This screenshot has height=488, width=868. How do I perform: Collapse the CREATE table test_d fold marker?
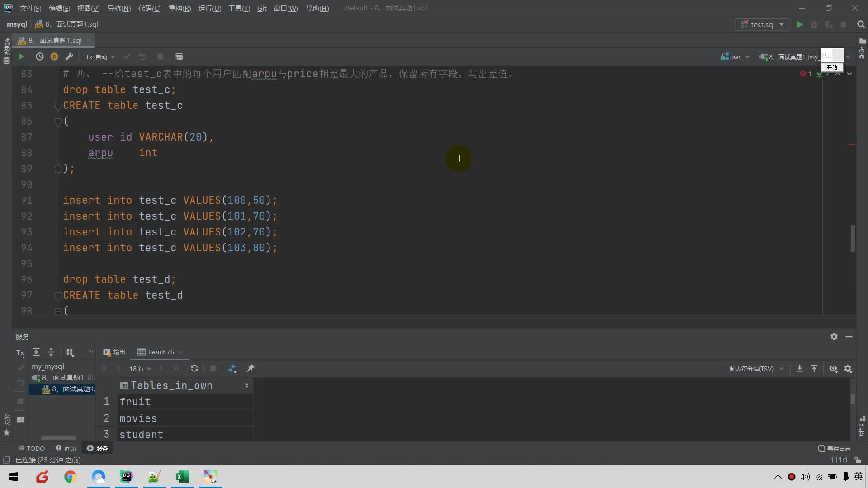(x=58, y=296)
